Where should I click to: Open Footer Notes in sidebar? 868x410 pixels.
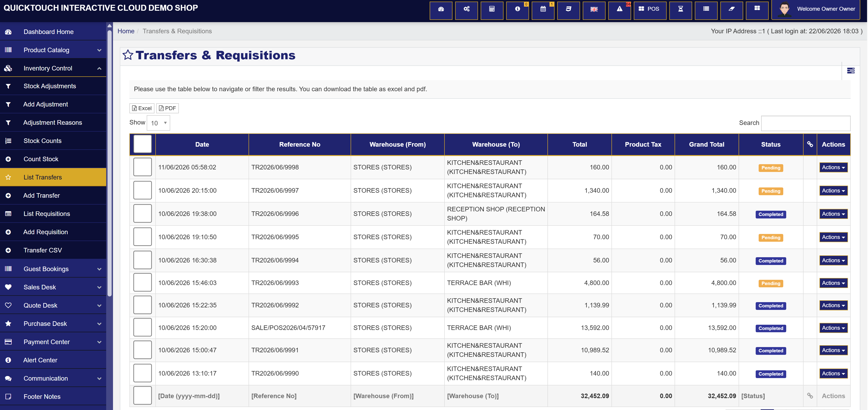[x=53, y=396]
